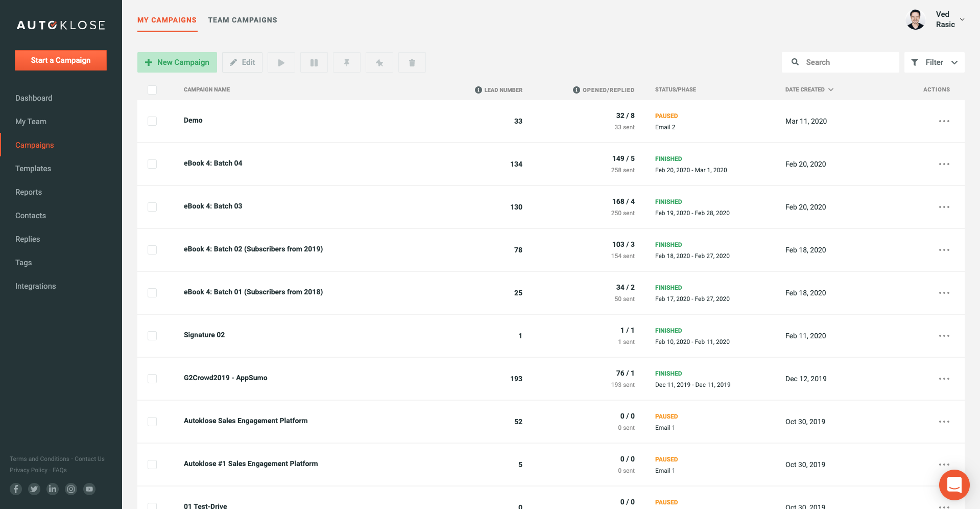Check the eBook 4: Batch 03 checkbox
The width and height of the screenshot is (980, 509).
152,207
